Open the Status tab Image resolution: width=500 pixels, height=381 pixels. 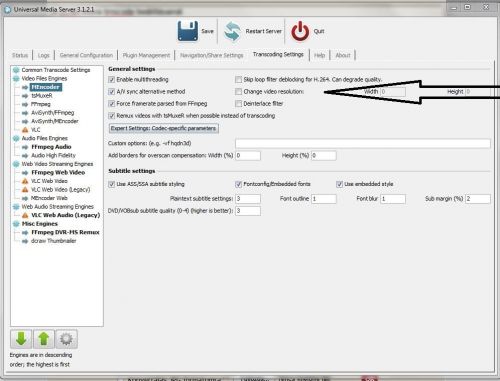pos(20,55)
